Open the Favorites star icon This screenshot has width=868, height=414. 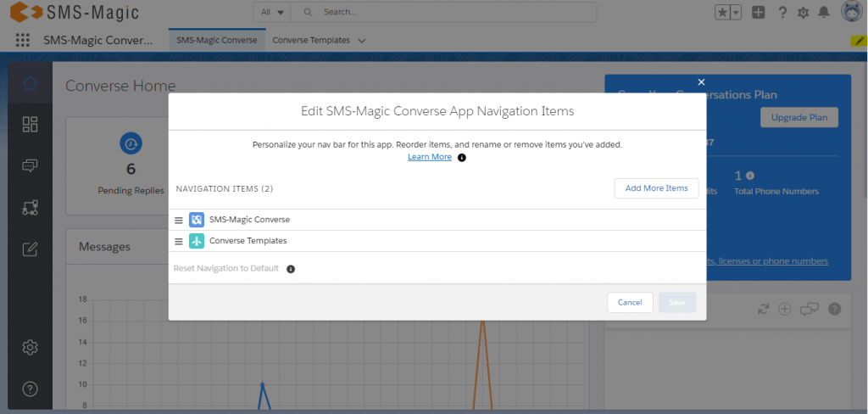point(722,12)
